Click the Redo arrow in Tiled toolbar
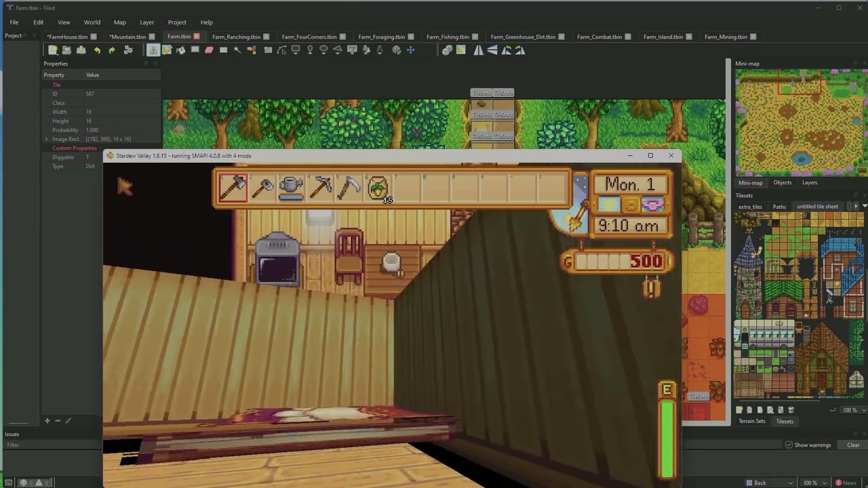Image resolution: width=868 pixels, height=488 pixels. [111, 50]
